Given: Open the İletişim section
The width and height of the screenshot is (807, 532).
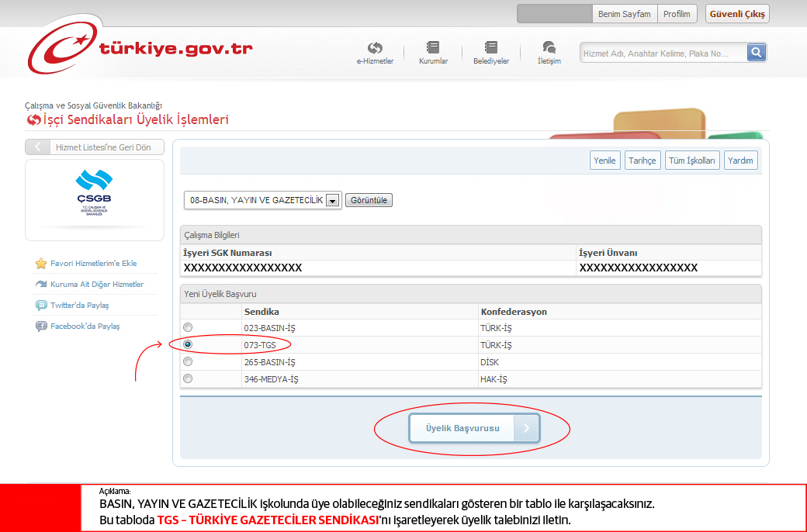Looking at the screenshot, I should (x=548, y=52).
